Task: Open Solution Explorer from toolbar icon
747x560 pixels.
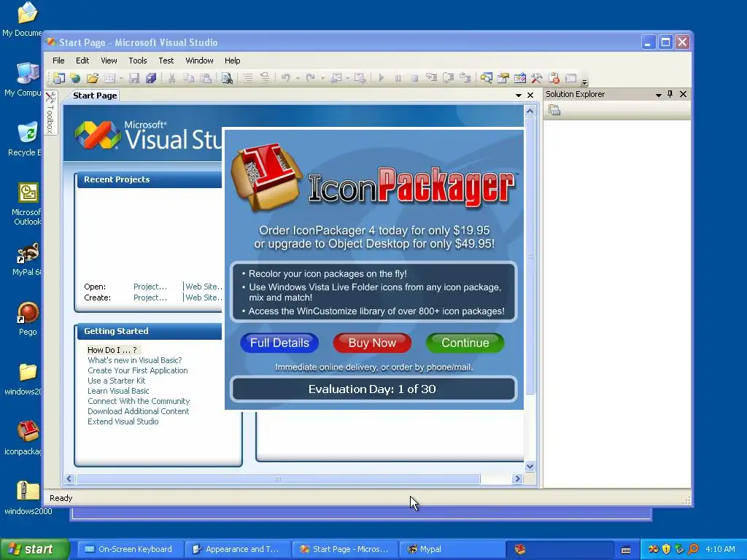Action: click(x=487, y=78)
